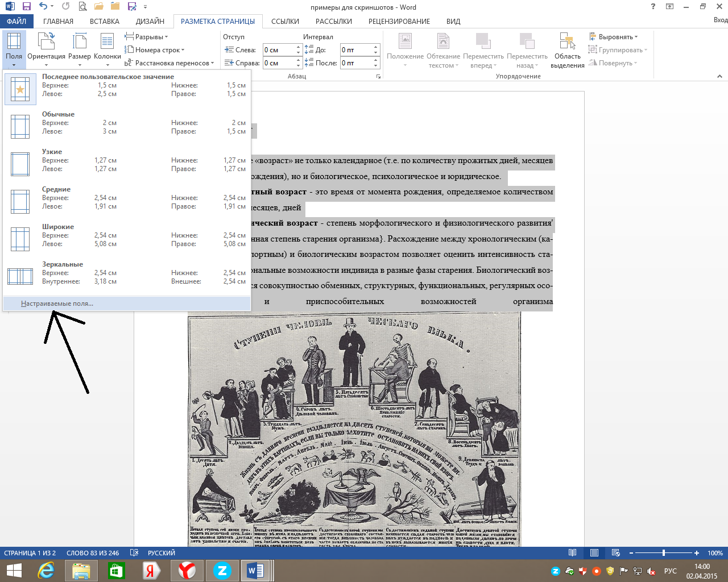Open the Повернуть rotate menu

(x=613, y=63)
